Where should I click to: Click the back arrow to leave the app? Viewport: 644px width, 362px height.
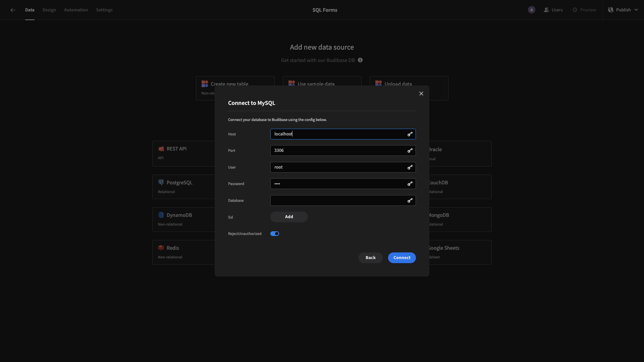(x=13, y=10)
